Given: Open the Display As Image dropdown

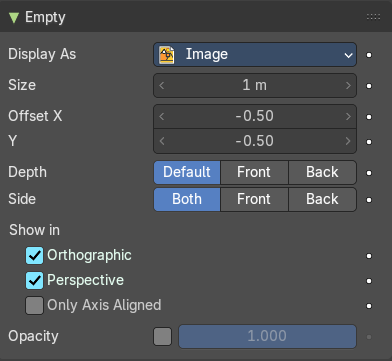Looking at the screenshot, I should (x=255, y=54).
